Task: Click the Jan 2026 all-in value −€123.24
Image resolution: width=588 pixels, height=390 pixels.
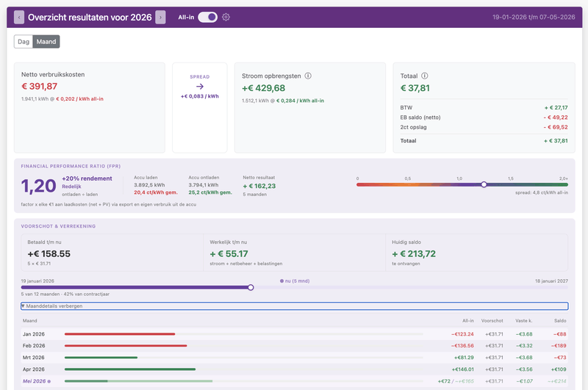Action: pos(462,334)
